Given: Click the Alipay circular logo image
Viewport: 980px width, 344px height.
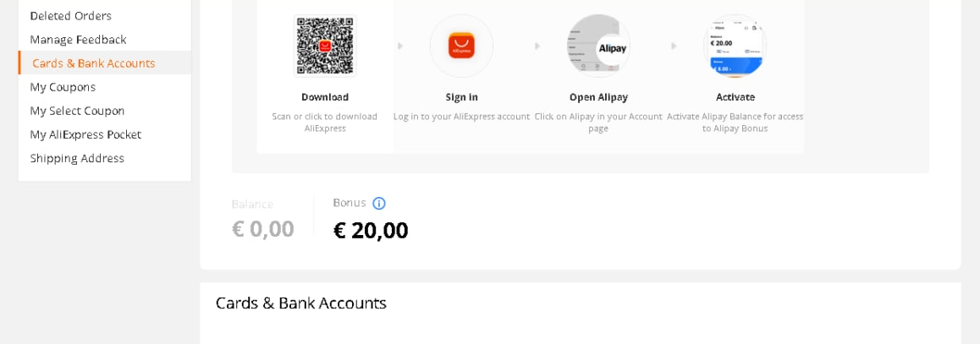Looking at the screenshot, I should (598, 46).
